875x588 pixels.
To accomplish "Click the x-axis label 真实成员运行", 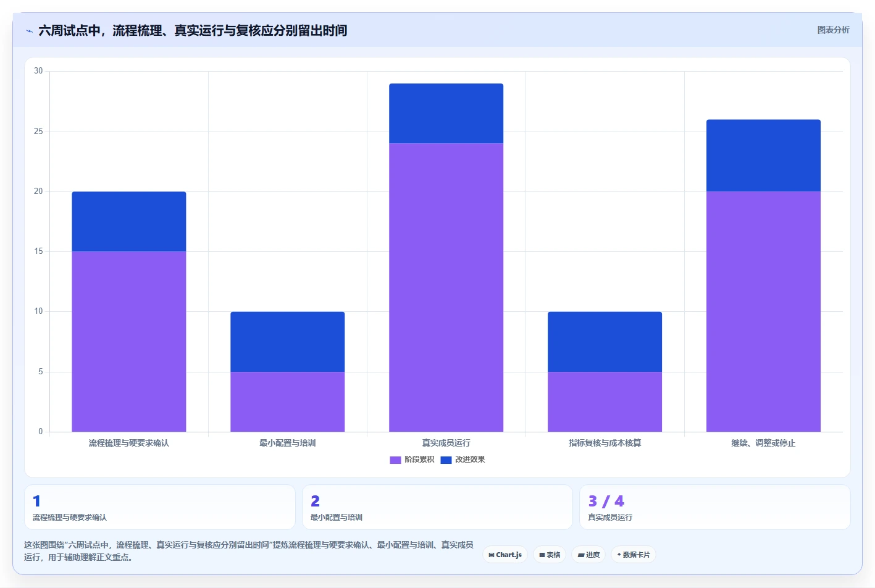I will point(446,443).
